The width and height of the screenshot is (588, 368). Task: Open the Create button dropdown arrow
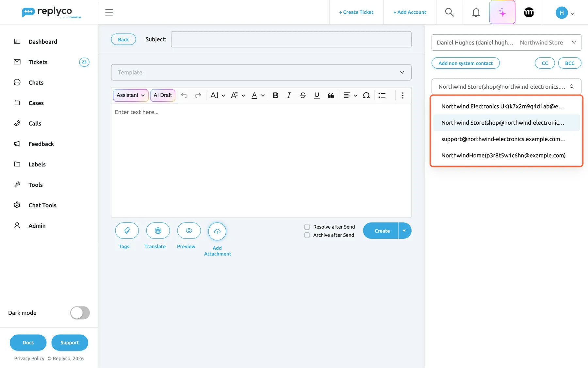pos(404,231)
